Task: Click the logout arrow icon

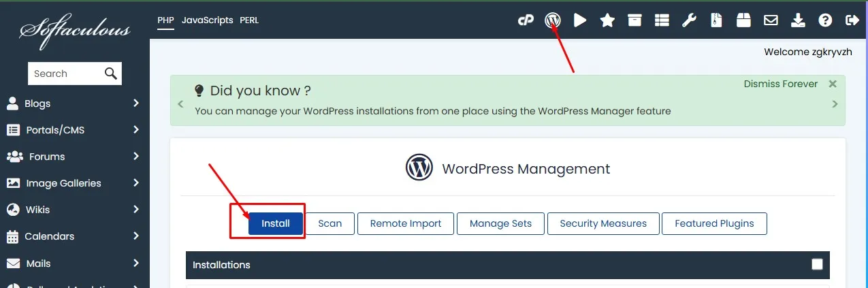Action: pyautogui.click(x=852, y=20)
